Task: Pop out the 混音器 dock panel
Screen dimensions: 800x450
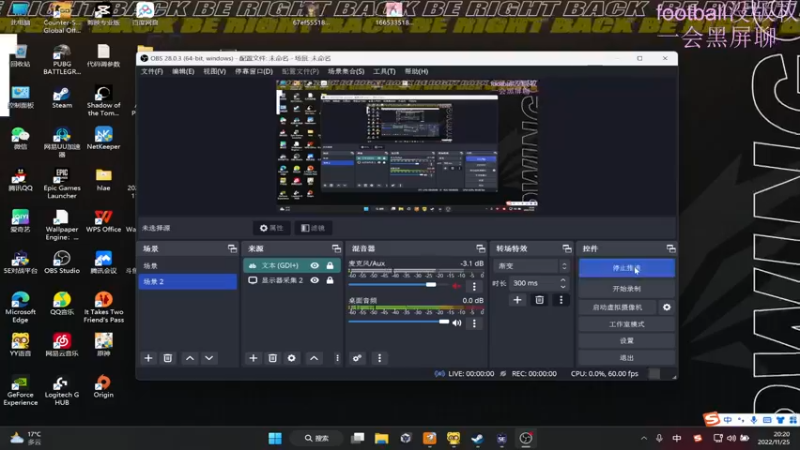Action: pos(481,248)
